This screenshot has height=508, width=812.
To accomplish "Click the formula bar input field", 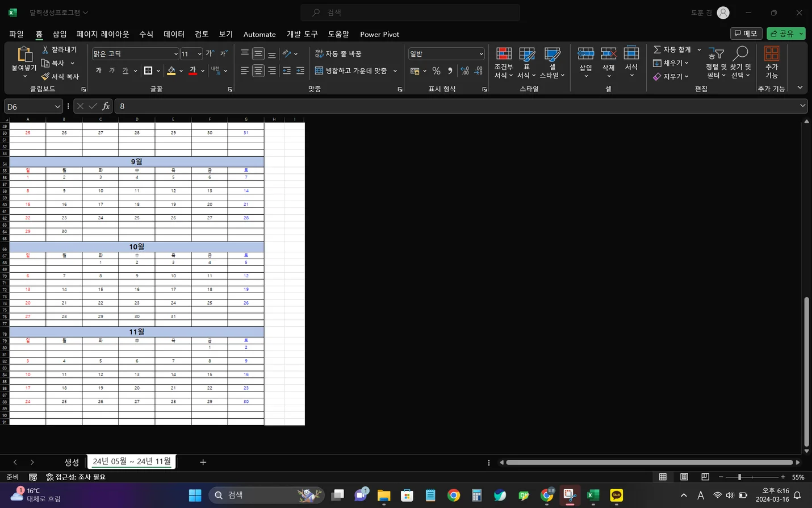I will [x=454, y=106].
